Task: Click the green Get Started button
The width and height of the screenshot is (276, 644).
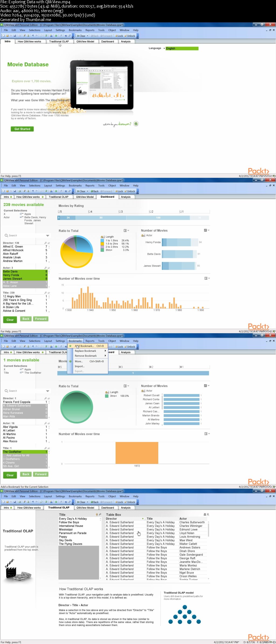Action: point(22,129)
